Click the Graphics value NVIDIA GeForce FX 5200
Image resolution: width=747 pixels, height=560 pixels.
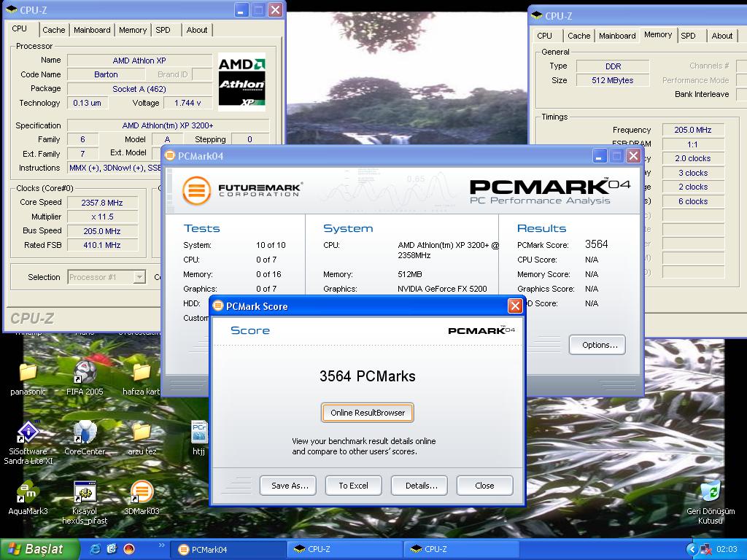click(442, 289)
